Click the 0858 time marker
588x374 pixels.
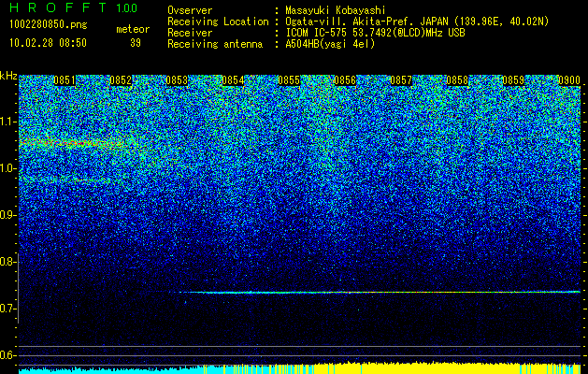(457, 80)
